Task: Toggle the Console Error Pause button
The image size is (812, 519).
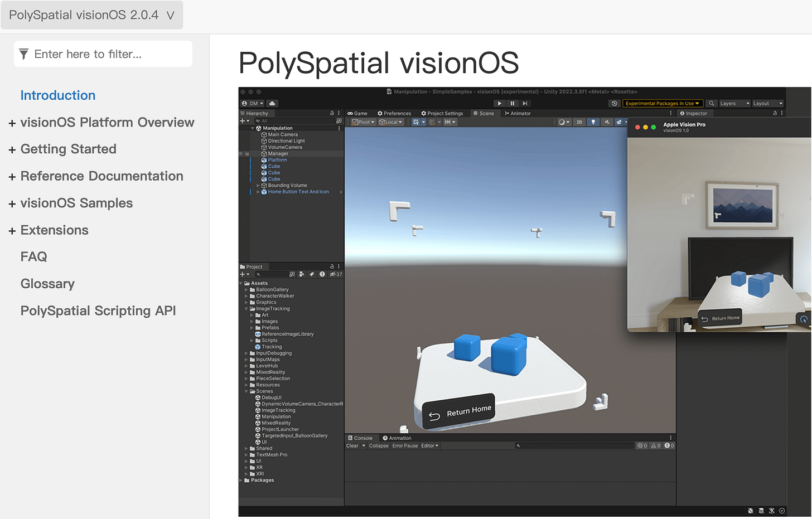Action: 405,446
